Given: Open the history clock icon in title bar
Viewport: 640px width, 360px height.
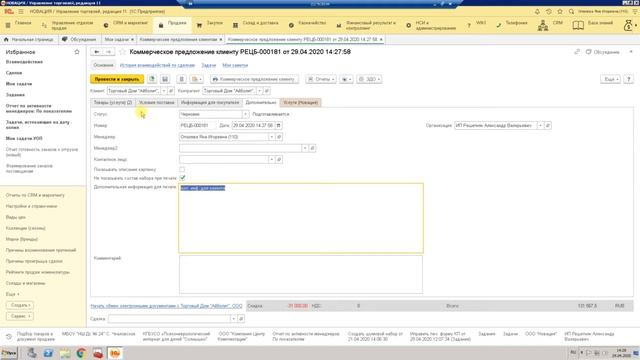Looking at the screenshot, I should coord(549,11).
